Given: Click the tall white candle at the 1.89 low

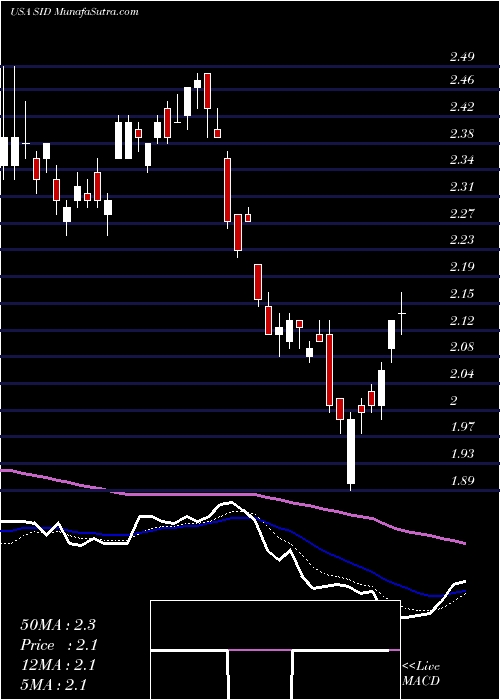Looking at the screenshot, I should (x=351, y=451).
